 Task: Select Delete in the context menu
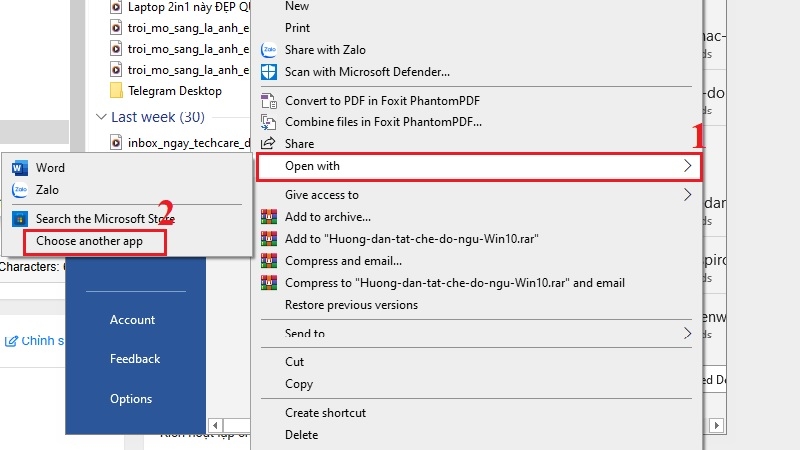302,435
